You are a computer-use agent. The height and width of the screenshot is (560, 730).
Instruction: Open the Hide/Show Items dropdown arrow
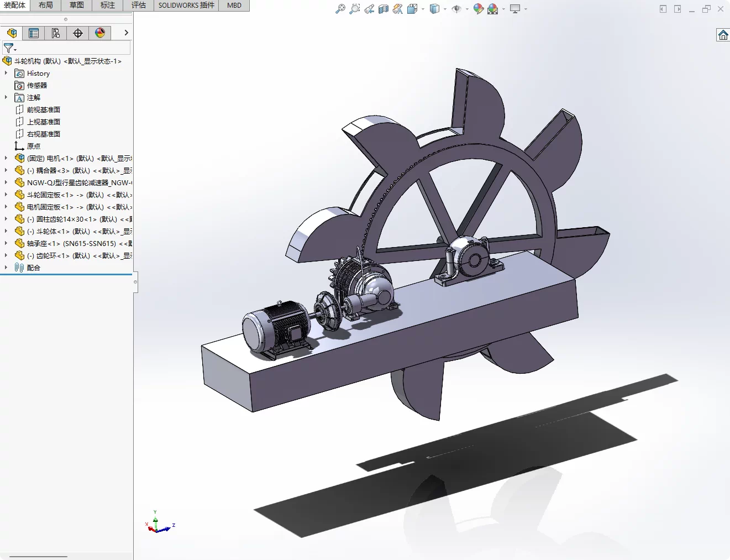[x=467, y=9]
